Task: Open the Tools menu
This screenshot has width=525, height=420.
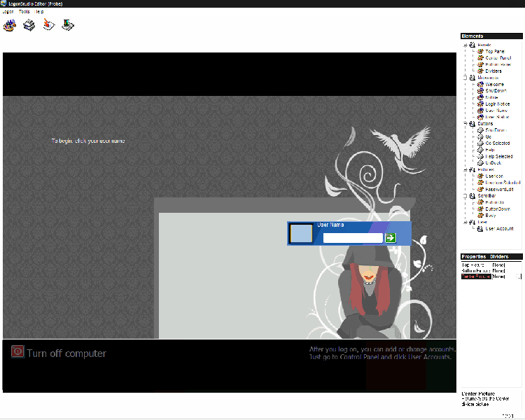Action: click(x=24, y=12)
